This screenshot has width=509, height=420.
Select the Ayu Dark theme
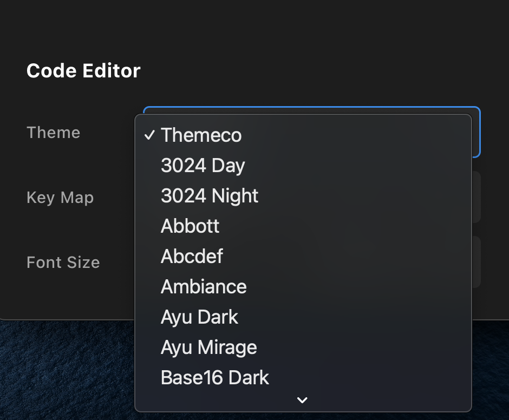[199, 317]
